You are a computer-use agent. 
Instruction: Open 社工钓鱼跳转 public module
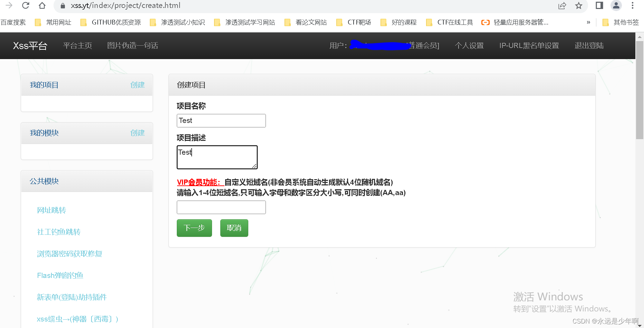tap(59, 232)
